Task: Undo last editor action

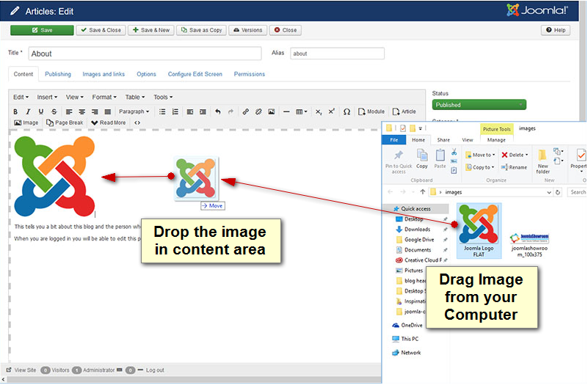Action: (x=218, y=111)
